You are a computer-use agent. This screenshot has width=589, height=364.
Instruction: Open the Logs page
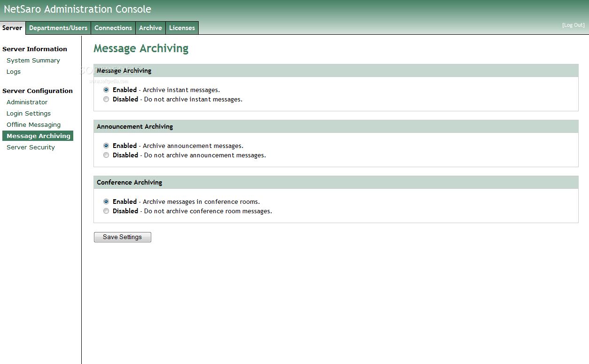pyautogui.click(x=14, y=71)
